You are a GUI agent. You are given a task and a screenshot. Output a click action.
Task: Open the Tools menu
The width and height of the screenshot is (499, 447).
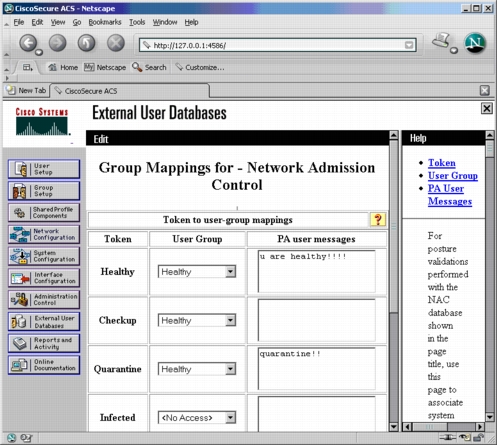click(x=137, y=22)
